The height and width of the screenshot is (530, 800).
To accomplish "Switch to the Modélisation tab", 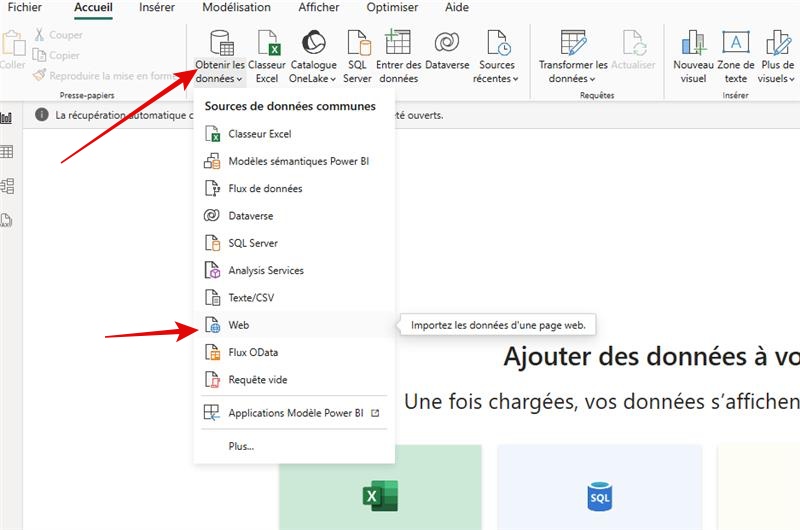I will (236, 7).
